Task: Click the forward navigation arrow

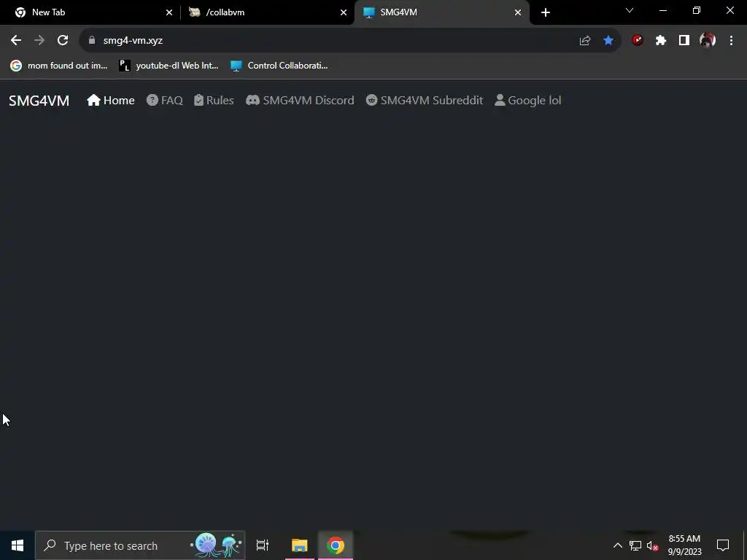Action: click(x=39, y=41)
